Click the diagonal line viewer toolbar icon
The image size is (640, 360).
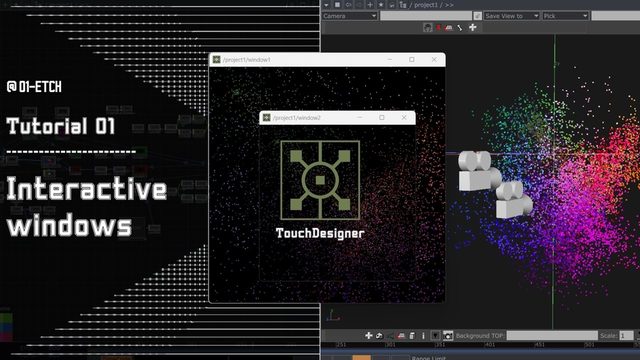coord(460,28)
